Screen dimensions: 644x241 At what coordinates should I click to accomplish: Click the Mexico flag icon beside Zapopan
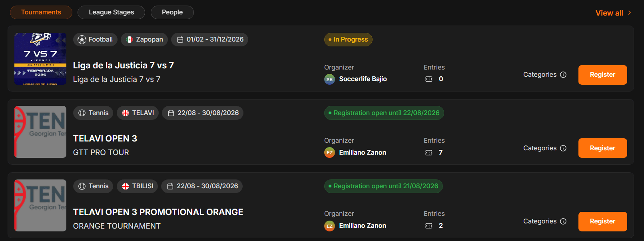(130, 40)
